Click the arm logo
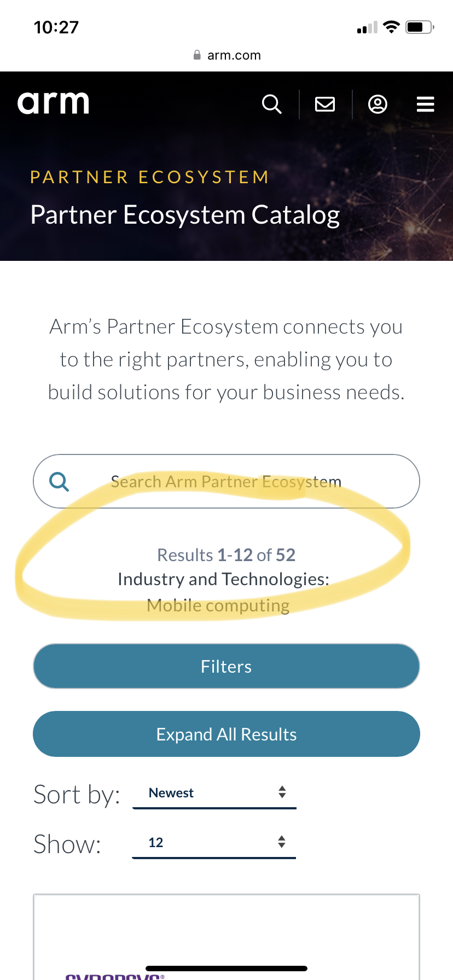 click(53, 103)
